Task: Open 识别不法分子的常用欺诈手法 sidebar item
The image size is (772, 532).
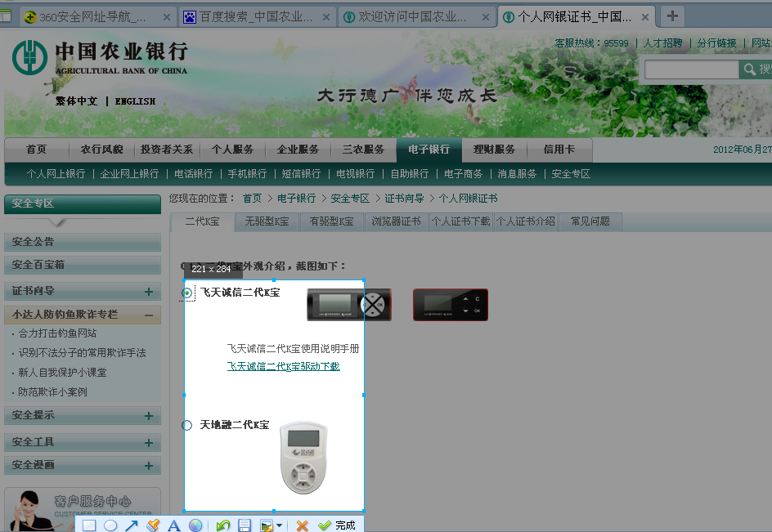Action: tap(82, 353)
